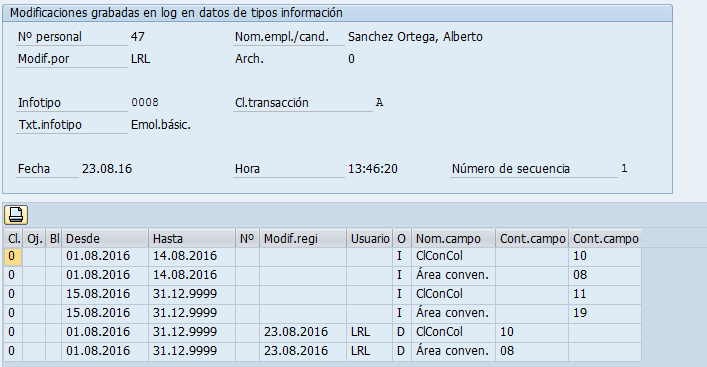Select the Usuario column header
The width and height of the screenshot is (707, 367).
pyautogui.click(x=369, y=239)
